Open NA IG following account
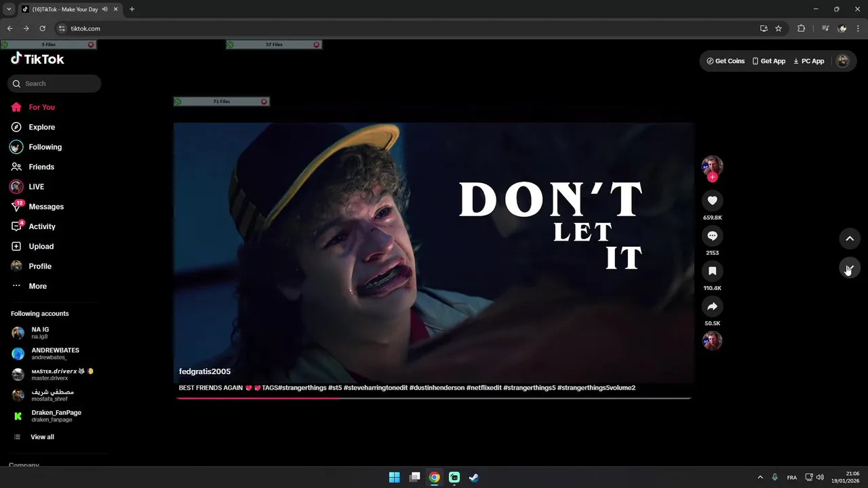868x488 pixels. [54, 333]
